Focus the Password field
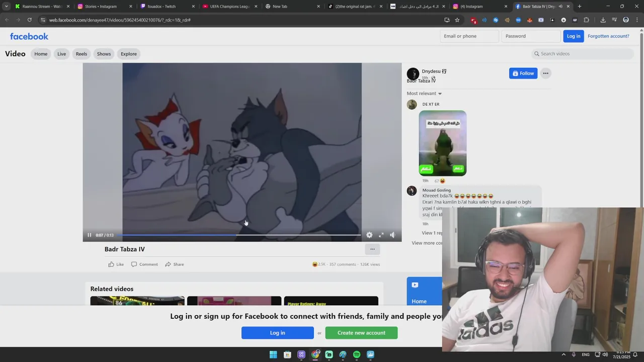Viewport: 644px width, 362px height. pyautogui.click(x=531, y=36)
